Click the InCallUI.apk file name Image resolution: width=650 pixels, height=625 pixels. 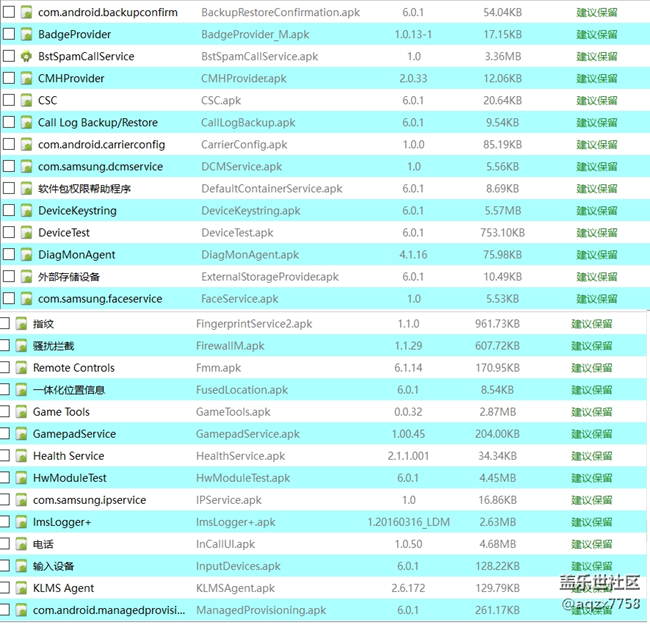[x=225, y=544]
